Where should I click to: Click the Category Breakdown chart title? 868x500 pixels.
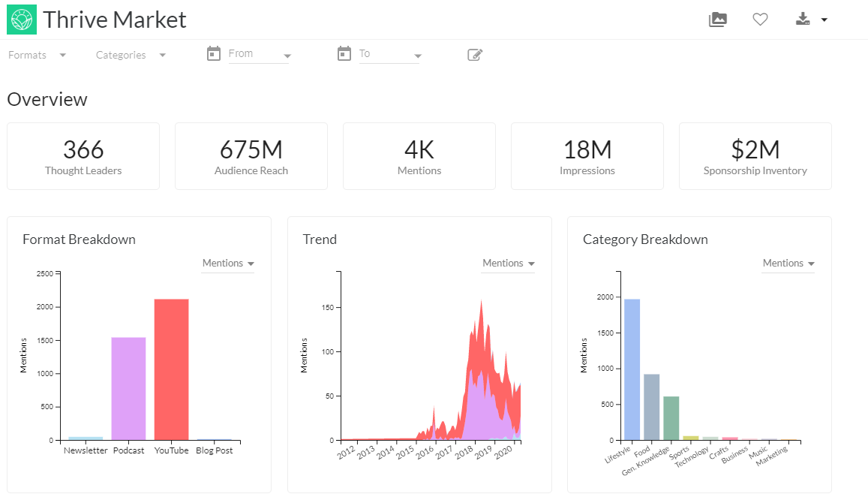point(645,239)
